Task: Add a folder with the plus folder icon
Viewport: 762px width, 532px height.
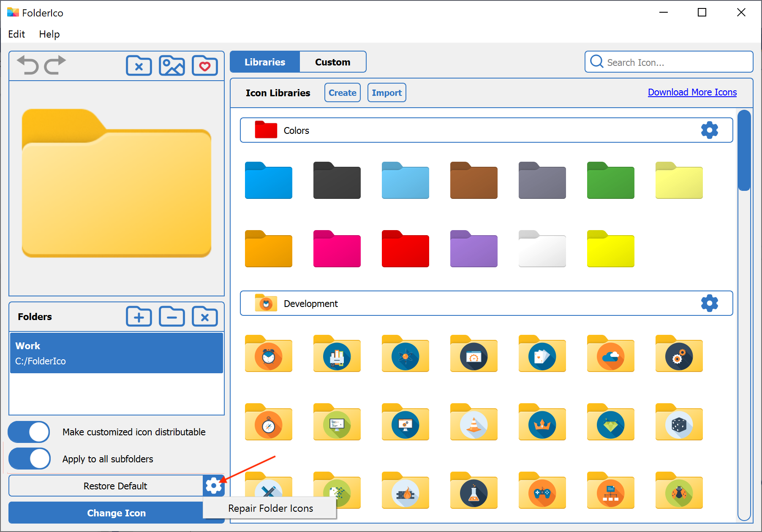Action: coord(139,317)
